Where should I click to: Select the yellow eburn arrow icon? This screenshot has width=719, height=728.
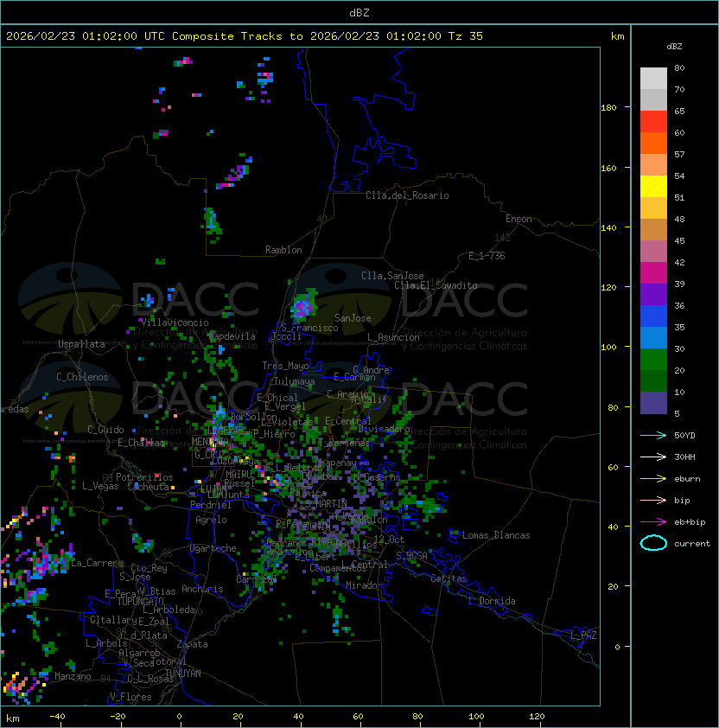[x=653, y=478]
